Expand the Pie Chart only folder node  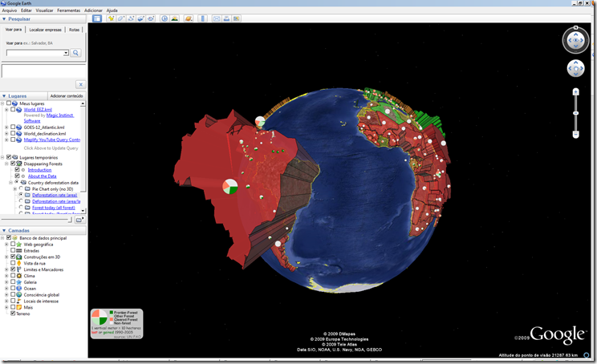click(x=15, y=188)
